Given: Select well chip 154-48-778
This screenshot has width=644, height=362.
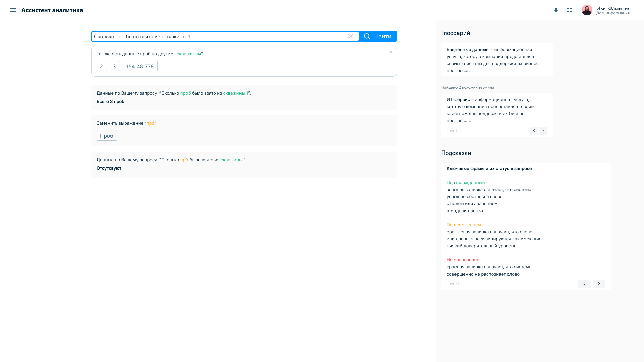Looking at the screenshot, I should coord(140,66).
